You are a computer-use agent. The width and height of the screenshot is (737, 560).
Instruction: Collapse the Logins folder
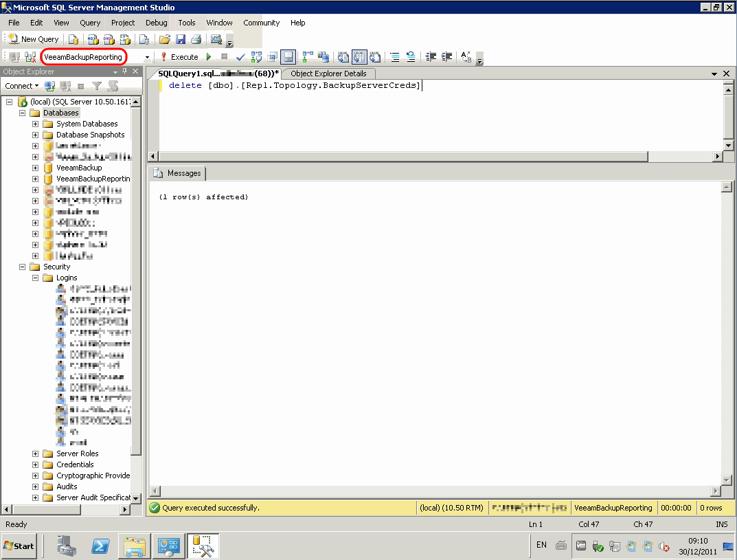35,278
